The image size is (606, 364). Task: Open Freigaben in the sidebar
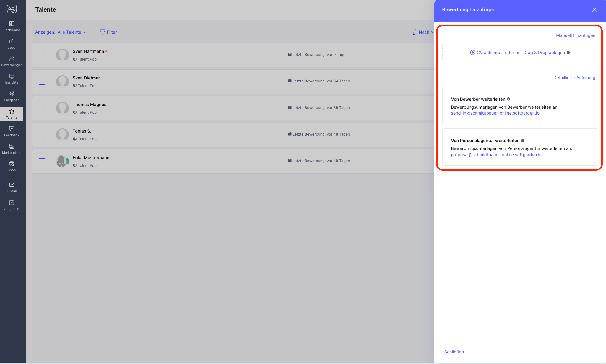click(12, 97)
